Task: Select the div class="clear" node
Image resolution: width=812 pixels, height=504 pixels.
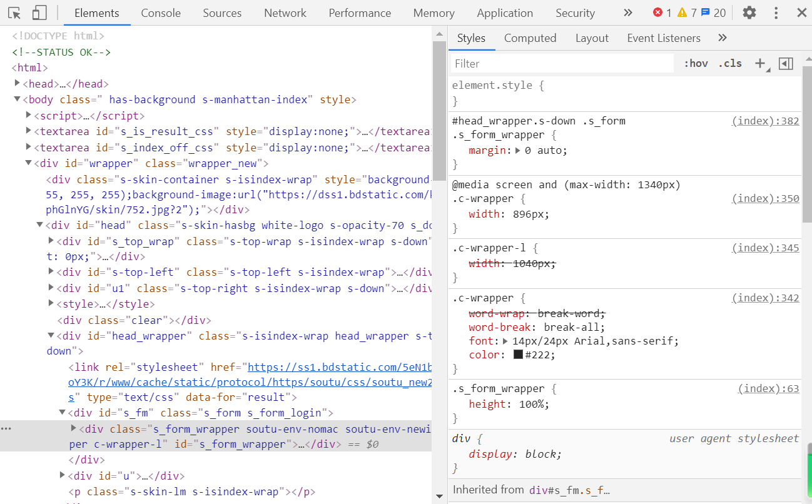Action: pyautogui.click(x=134, y=320)
